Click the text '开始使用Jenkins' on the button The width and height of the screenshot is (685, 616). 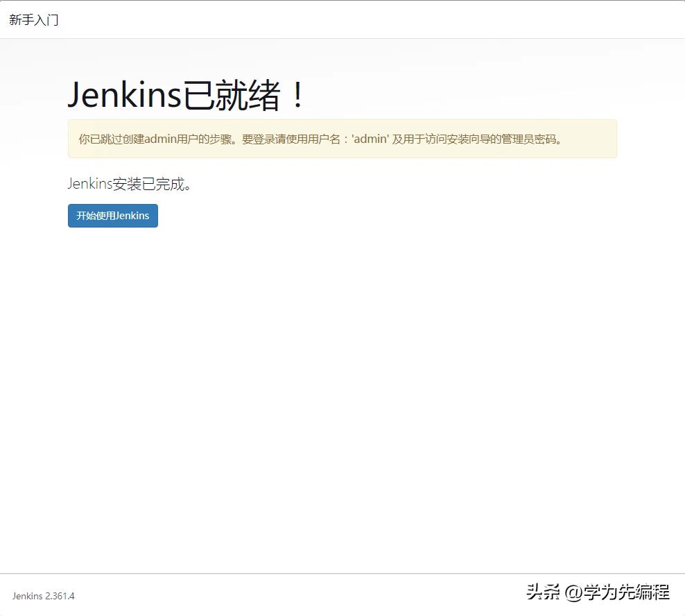(112, 215)
